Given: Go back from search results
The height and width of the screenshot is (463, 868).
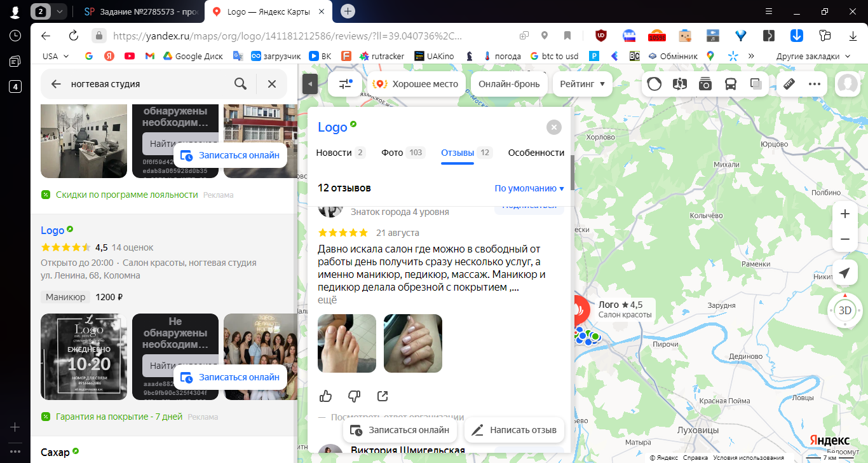Looking at the screenshot, I should (x=57, y=84).
